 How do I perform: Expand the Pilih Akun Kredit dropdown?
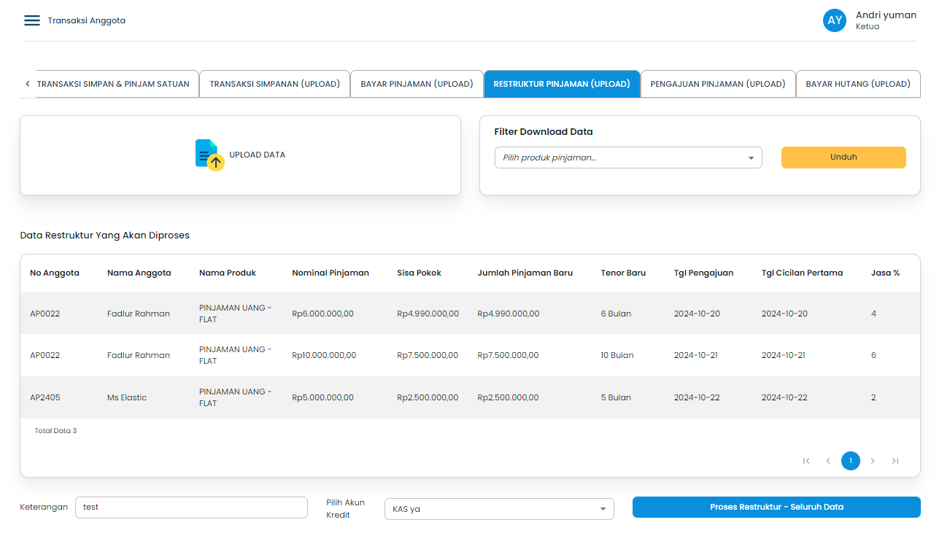pyautogui.click(x=499, y=509)
